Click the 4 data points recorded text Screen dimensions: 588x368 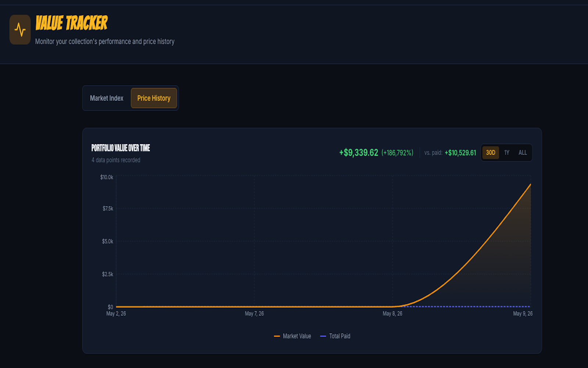tap(116, 160)
